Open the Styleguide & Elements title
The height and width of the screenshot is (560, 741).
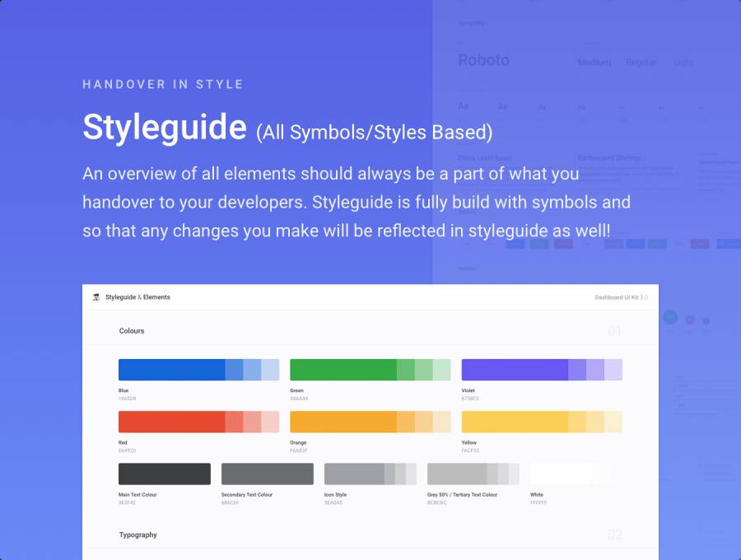pyautogui.click(x=137, y=297)
